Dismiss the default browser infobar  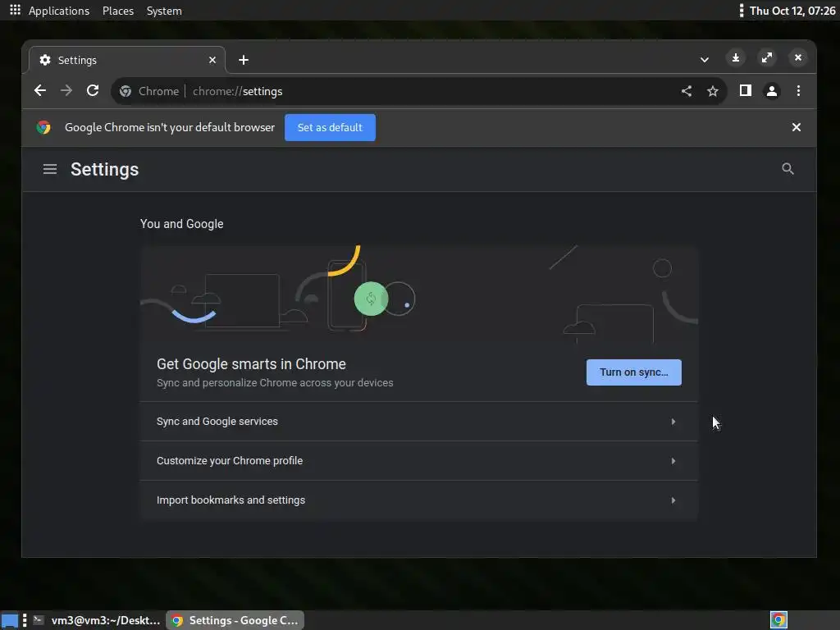coord(796,127)
